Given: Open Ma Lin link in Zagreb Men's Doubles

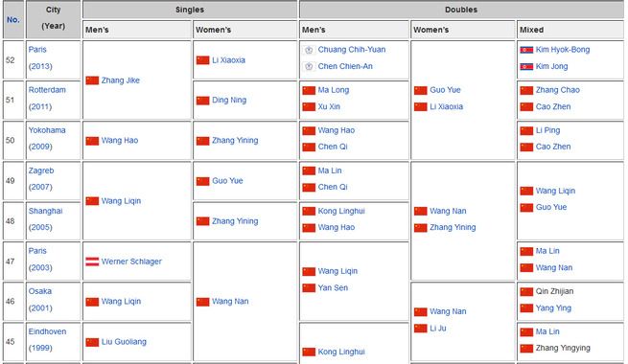Looking at the screenshot, I should (x=330, y=171).
